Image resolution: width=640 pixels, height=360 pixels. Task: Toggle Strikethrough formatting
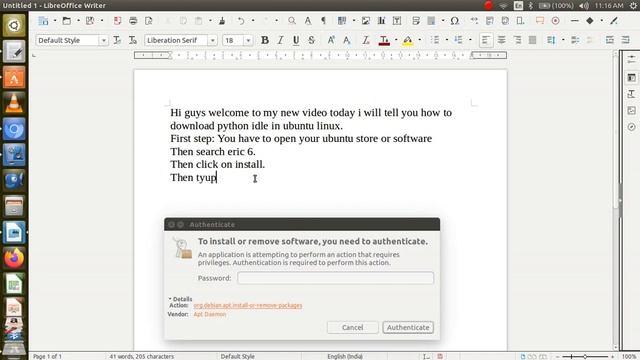click(311, 40)
